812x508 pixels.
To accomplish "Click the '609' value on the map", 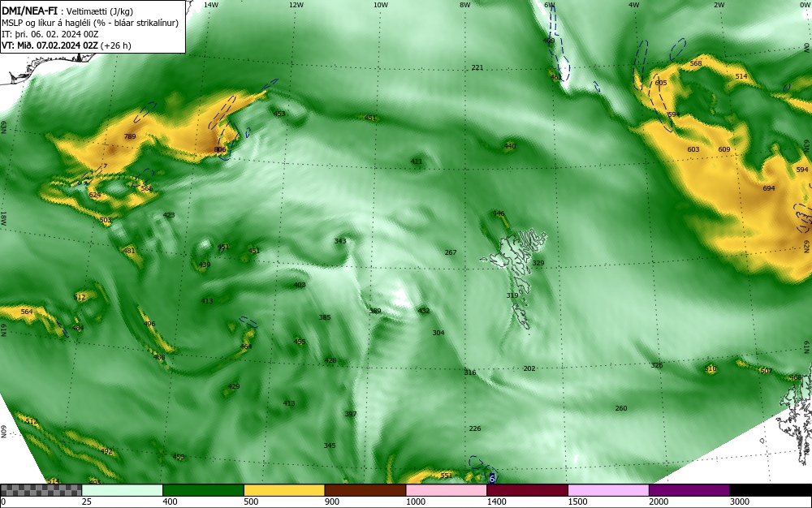I will 724,149.
